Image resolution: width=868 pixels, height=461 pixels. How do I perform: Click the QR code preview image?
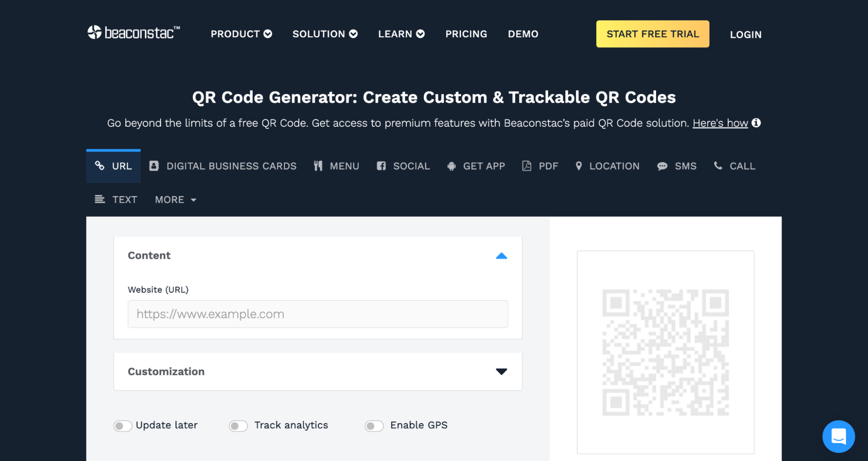[x=666, y=352]
